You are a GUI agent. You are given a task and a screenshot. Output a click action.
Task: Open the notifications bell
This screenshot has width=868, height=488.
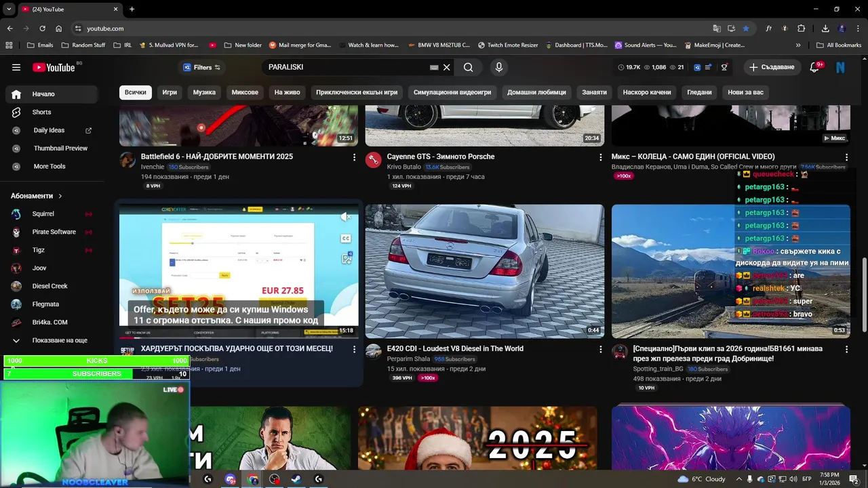click(x=815, y=67)
